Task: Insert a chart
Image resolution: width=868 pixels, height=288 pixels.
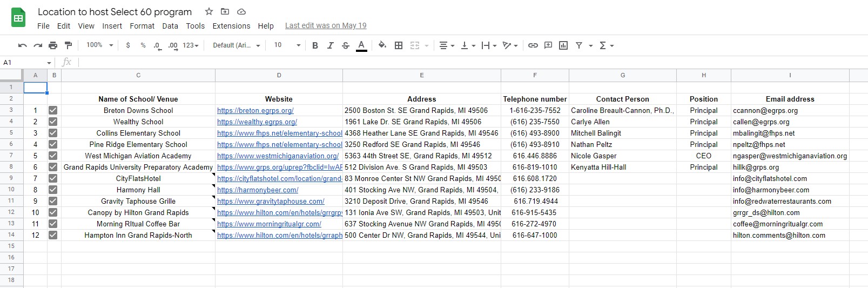Action: pyautogui.click(x=563, y=45)
